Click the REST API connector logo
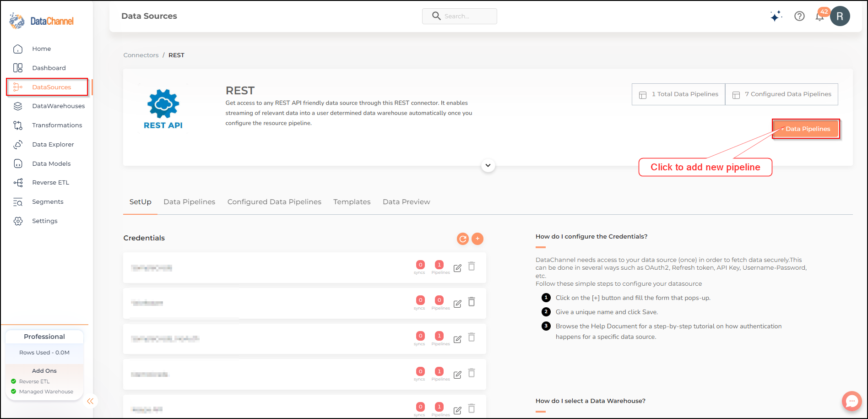The height and width of the screenshot is (419, 868). [x=163, y=109]
